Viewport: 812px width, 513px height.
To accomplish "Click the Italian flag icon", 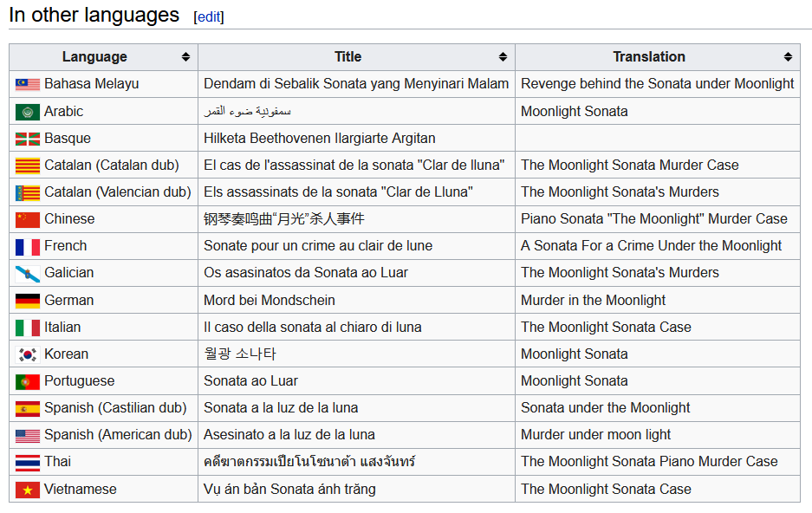I will point(27,327).
